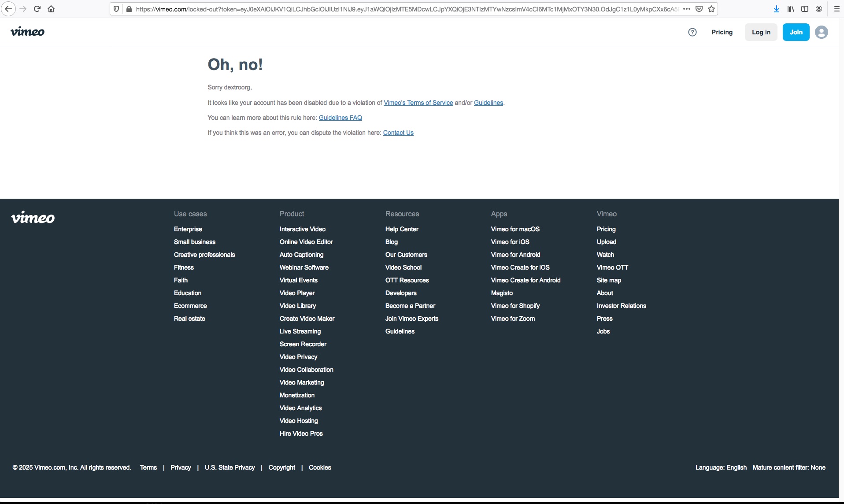Open Magisto app link

(x=502, y=293)
